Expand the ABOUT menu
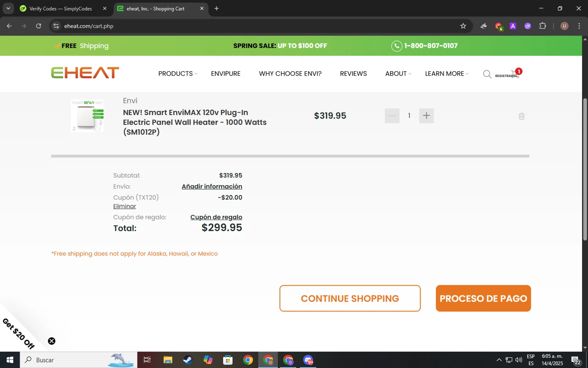 [398, 74]
